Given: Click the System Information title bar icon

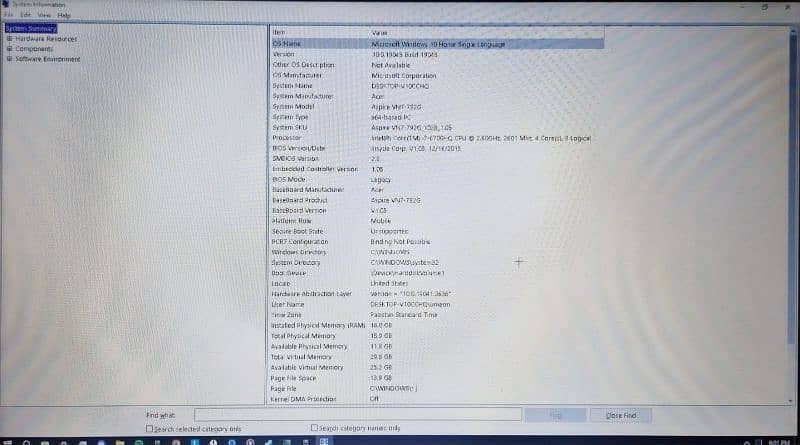Looking at the screenshot, I should click(5, 6).
